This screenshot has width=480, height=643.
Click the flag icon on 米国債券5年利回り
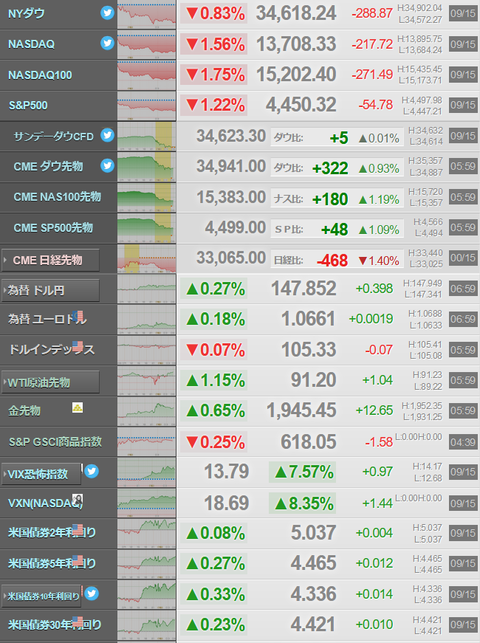pyautogui.click(x=78, y=560)
